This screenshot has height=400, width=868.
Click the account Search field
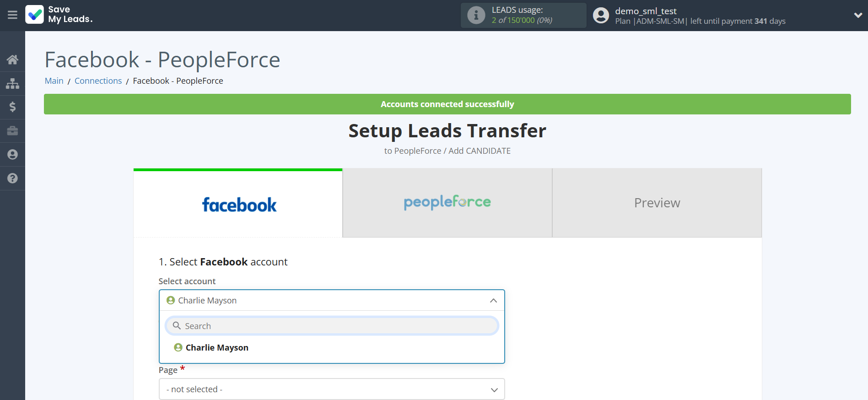332,326
